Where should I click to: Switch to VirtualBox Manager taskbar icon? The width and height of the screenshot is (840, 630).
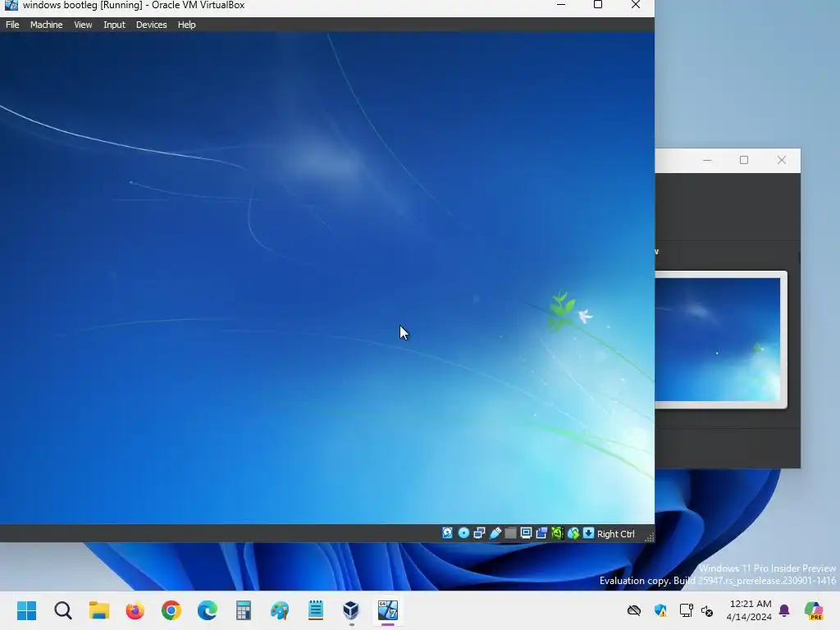pyautogui.click(x=351, y=610)
